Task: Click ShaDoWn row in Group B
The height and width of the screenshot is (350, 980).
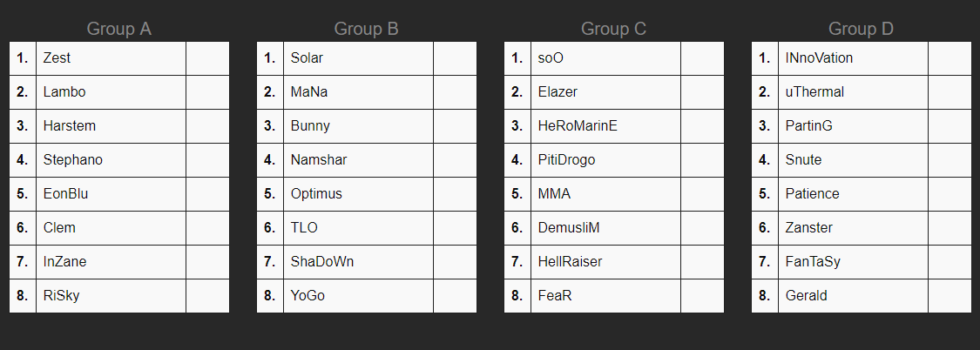Action: coord(322,262)
